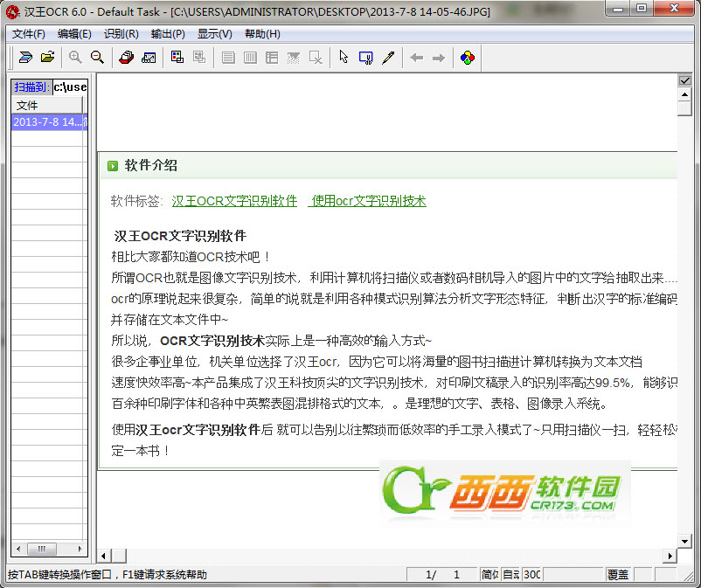This screenshot has width=701, height=588.
Task: Open the 输出(P) menu
Action: tap(168, 34)
